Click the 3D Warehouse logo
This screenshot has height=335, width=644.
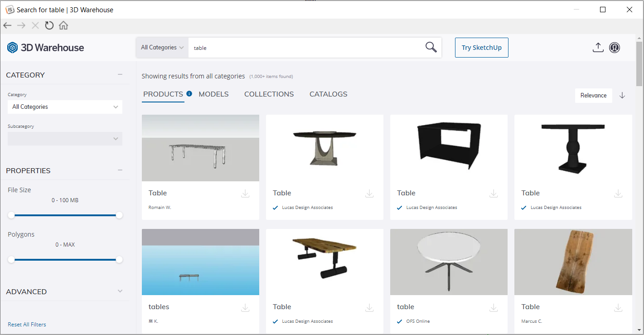point(46,48)
